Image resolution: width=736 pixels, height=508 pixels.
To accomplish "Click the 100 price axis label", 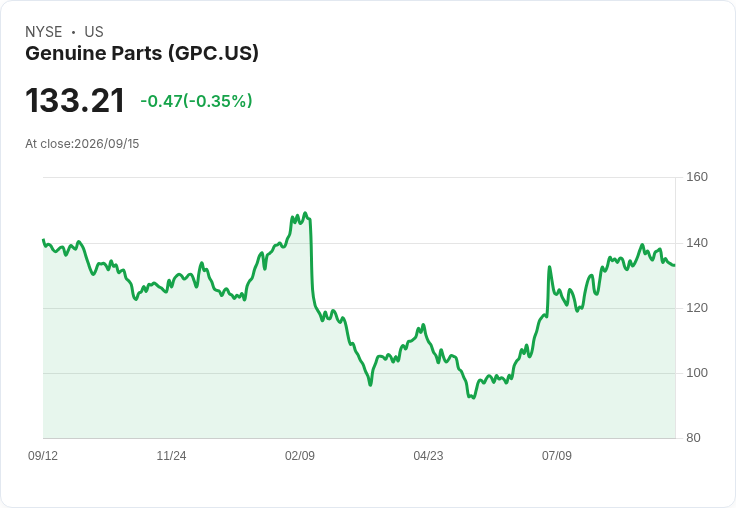I will 697,373.
